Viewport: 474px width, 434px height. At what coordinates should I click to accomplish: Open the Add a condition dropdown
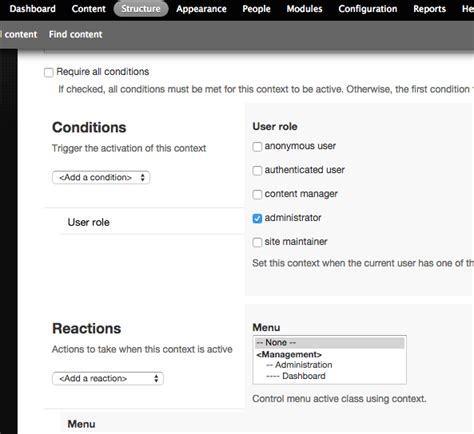click(101, 177)
